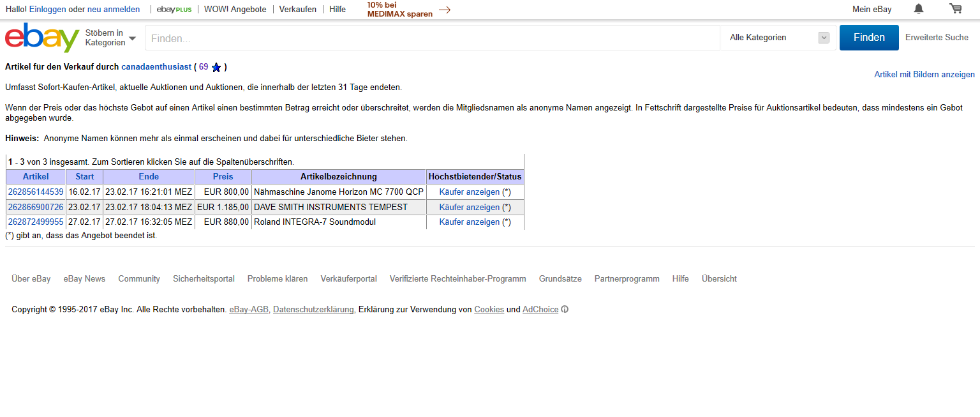The height and width of the screenshot is (417, 980).
Task: Focus the Finden search input field
Action: pos(432,38)
